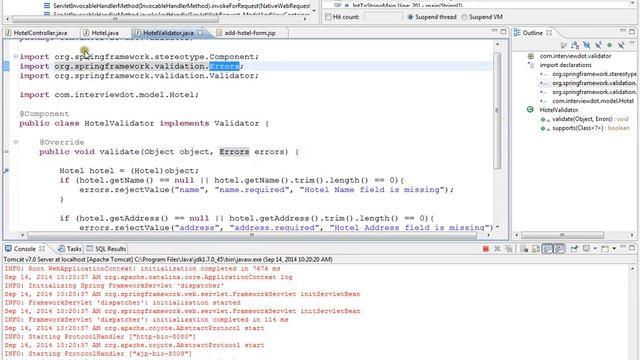
Task: Toggle Hide Static Fields and Methods in Outline
Action: point(598,45)
